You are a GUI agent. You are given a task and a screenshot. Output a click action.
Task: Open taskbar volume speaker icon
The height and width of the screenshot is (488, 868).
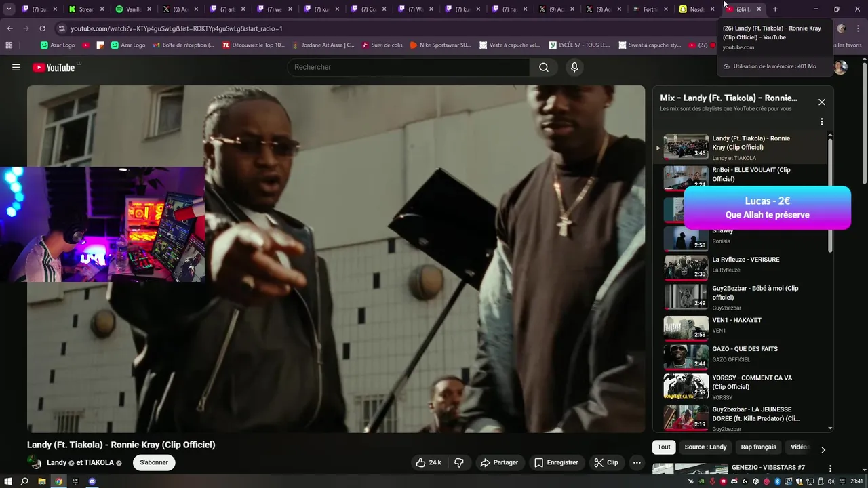(x=831, y=481)
